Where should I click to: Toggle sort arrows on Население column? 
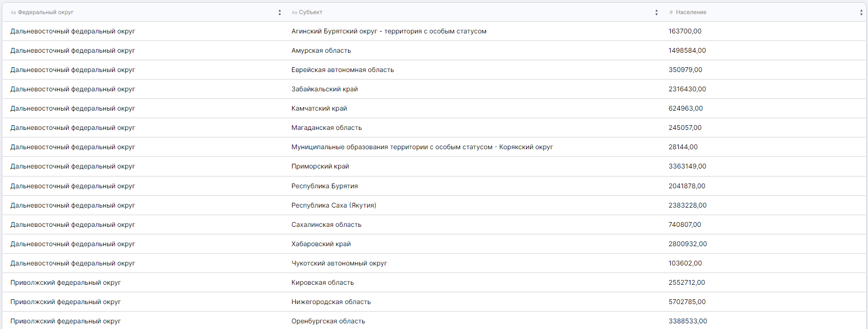click(861, 13)
